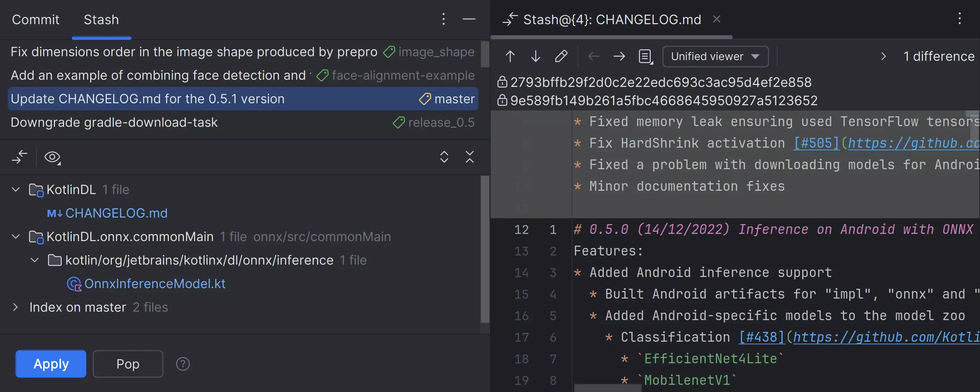The image size is (980, 392).
Task: Click the Pop button for stash
Action: (x=127, y=364)
